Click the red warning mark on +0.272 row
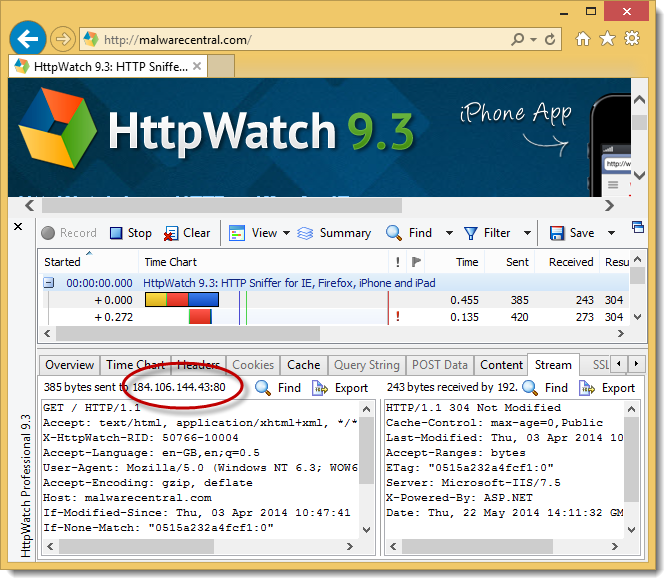 click(398, 317)
